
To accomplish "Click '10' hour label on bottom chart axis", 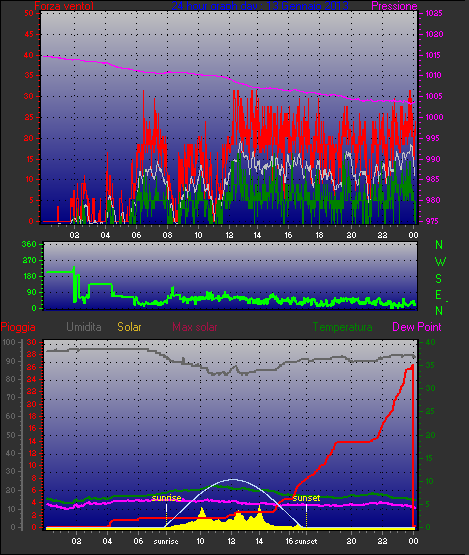I will 200,541.
